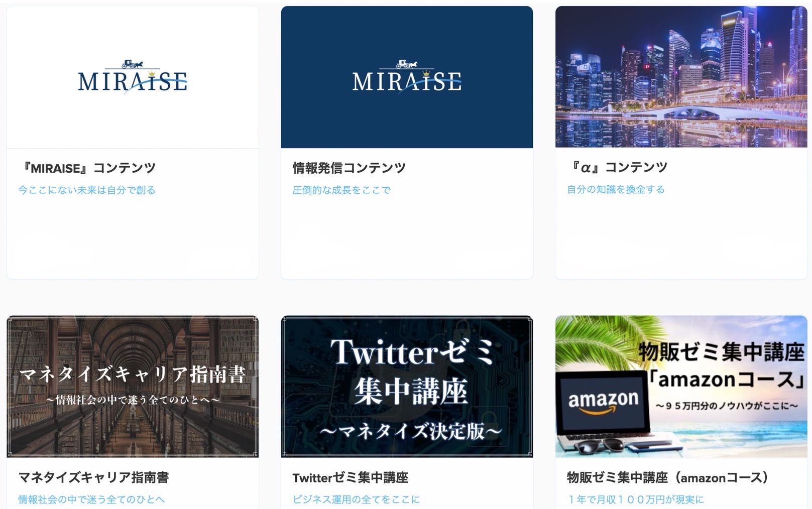Open the Twitterゼミ集中講座 dark banner image
The width and height of the screenshot is (812, 509).
click(x=407, y=387)
